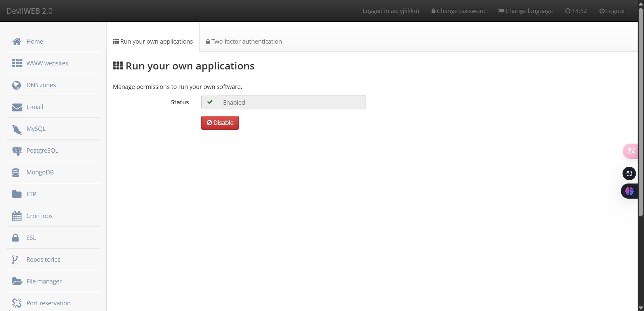Click the scrollbar down arrow
The image size is (644, 311).
point(641,308)
